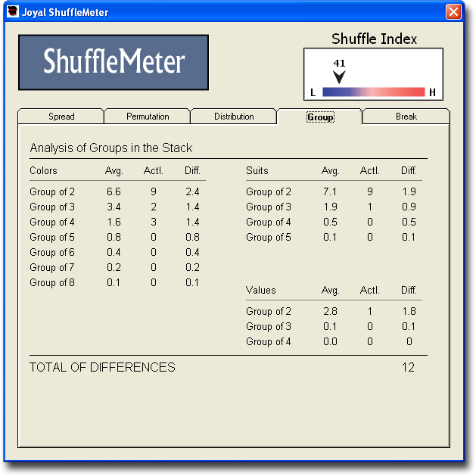
Task: Click the 1.9 difference in Suits Group of 2
Action: (x=409, y=192)
